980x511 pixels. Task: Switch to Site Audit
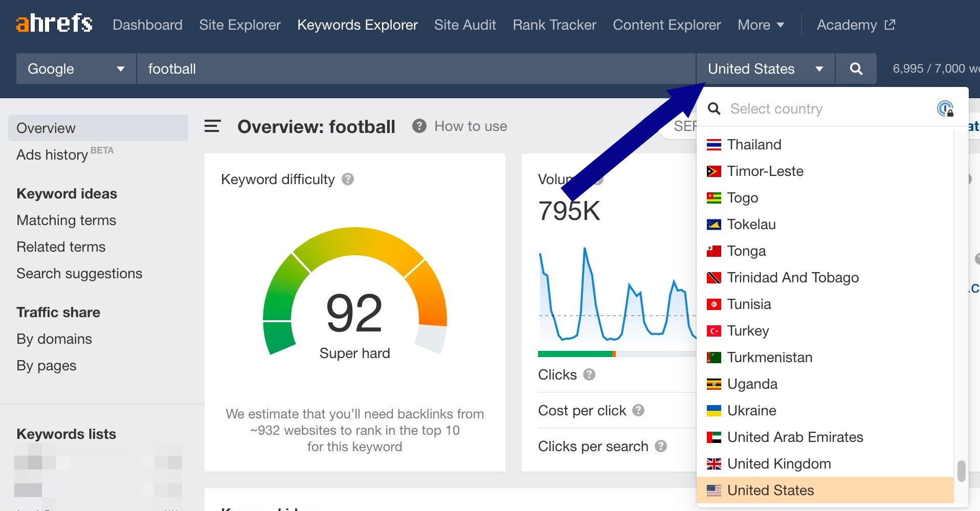[465, 25]
